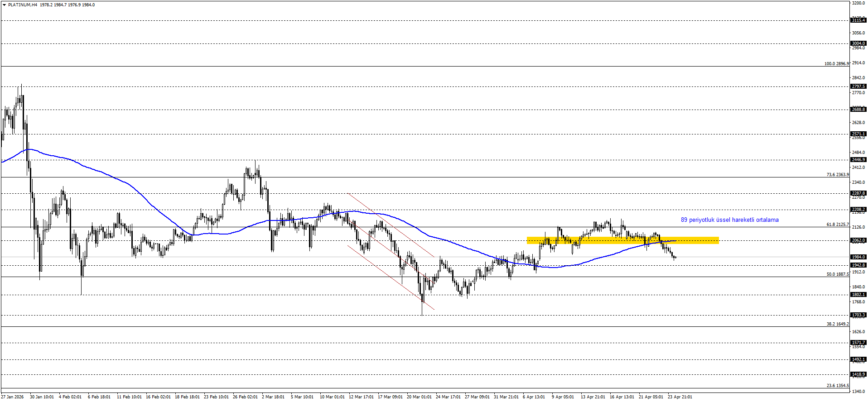The width and height of the screenshot is (868, 402).
Task: Click the 1418.9 price level tag
Action: tap(858, 374)
